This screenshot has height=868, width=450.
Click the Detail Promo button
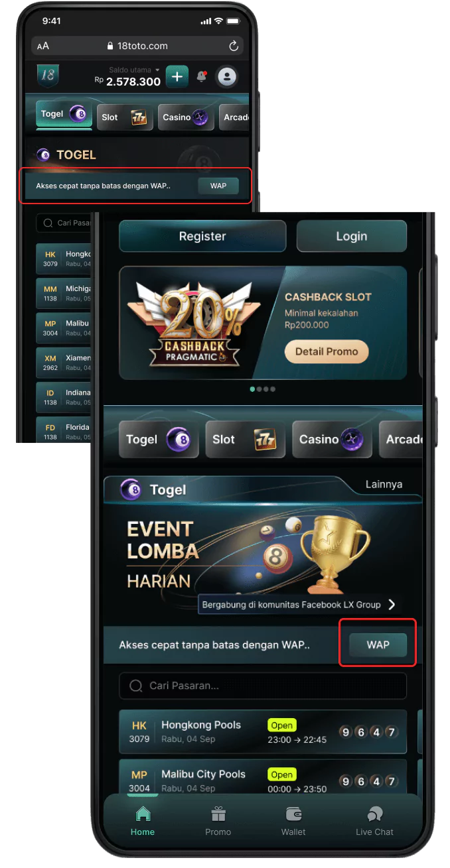point(327,351)
